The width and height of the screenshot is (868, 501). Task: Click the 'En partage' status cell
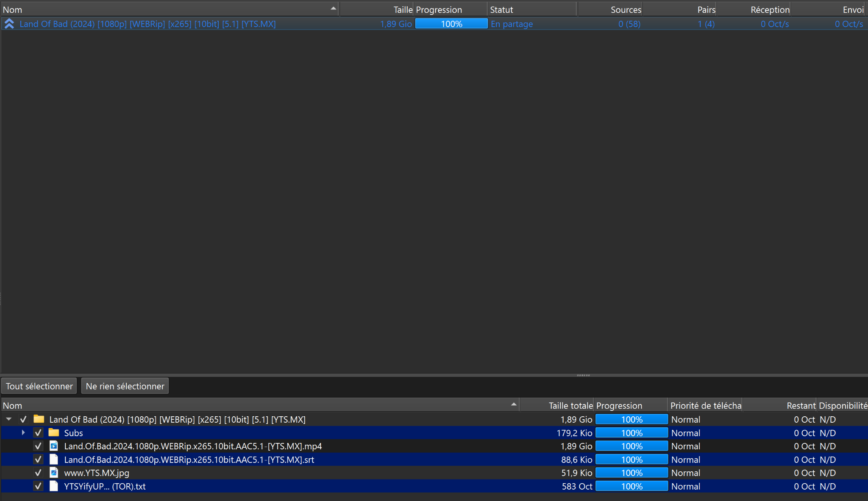512,24
